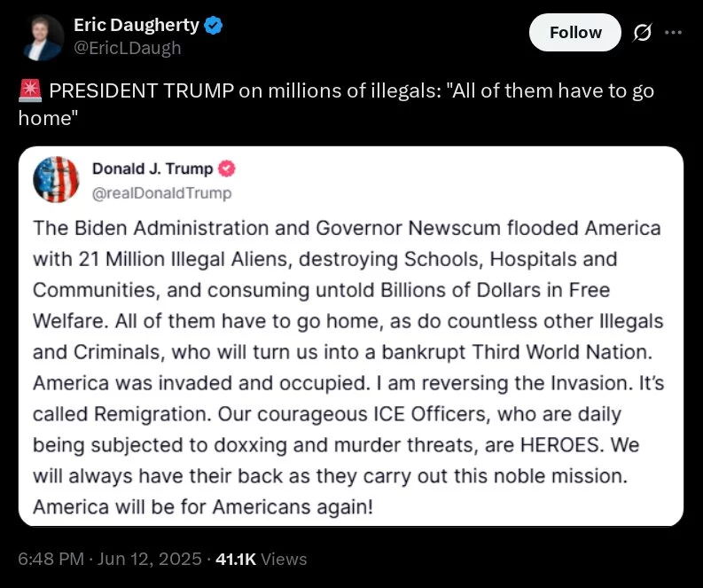The image size is (703, 588).
Task: Click the Jun 12, 2025 date
Action: (149, 560)
